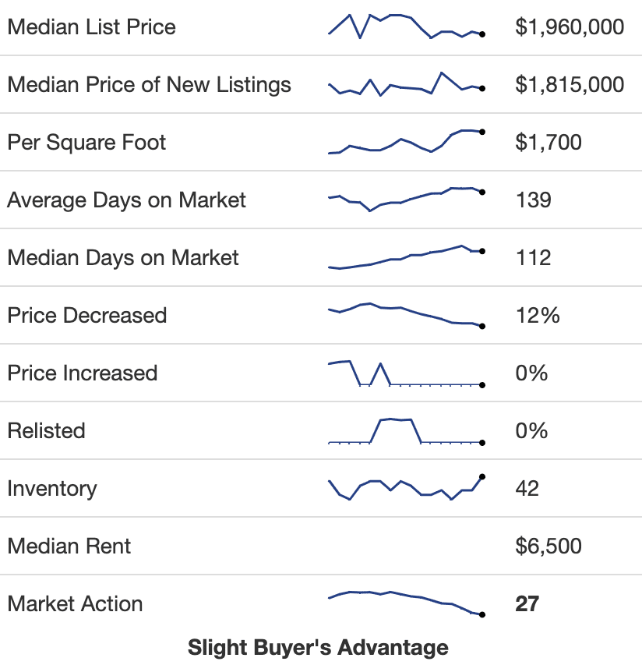
Task: Click the Slight Buyer's Advantage caption
Action: click(x=318, y=648)
